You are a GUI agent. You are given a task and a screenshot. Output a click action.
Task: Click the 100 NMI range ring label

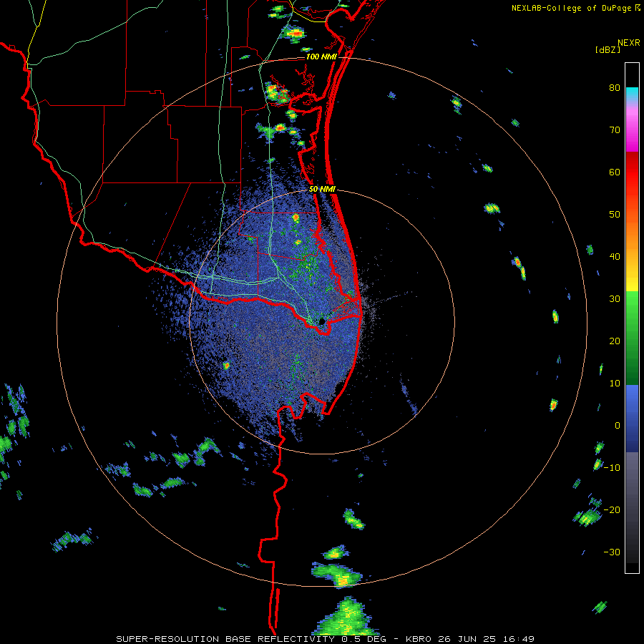[x=321, y=57]
